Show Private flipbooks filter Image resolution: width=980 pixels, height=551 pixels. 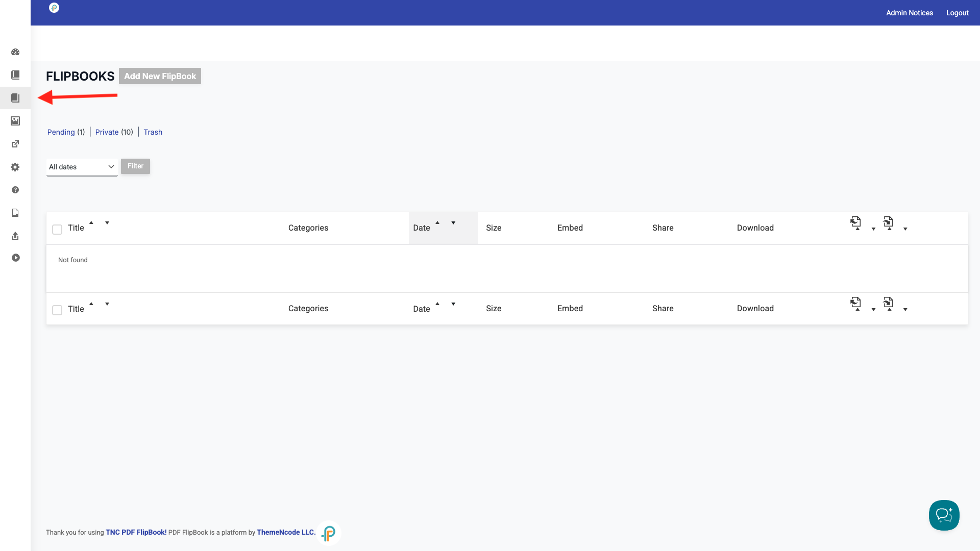point(107,132)
